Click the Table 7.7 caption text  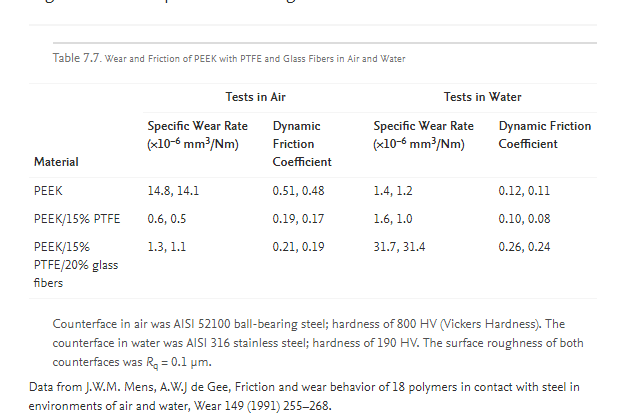229,58
